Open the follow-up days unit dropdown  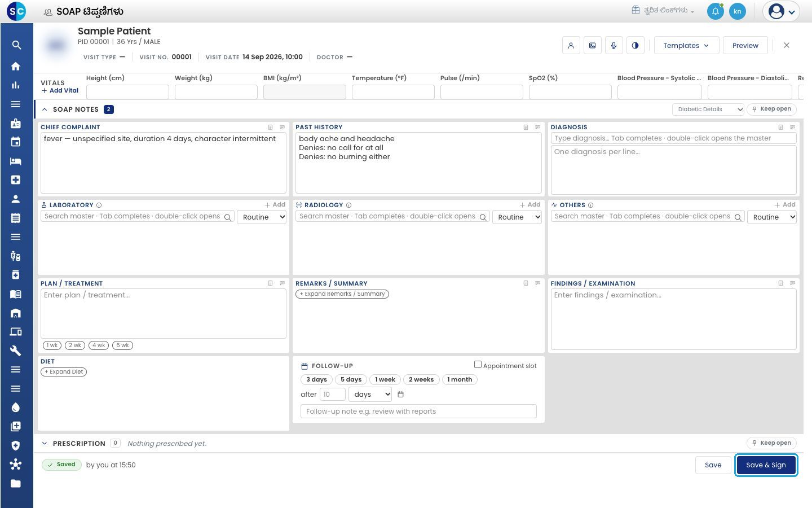coord(370,395)
